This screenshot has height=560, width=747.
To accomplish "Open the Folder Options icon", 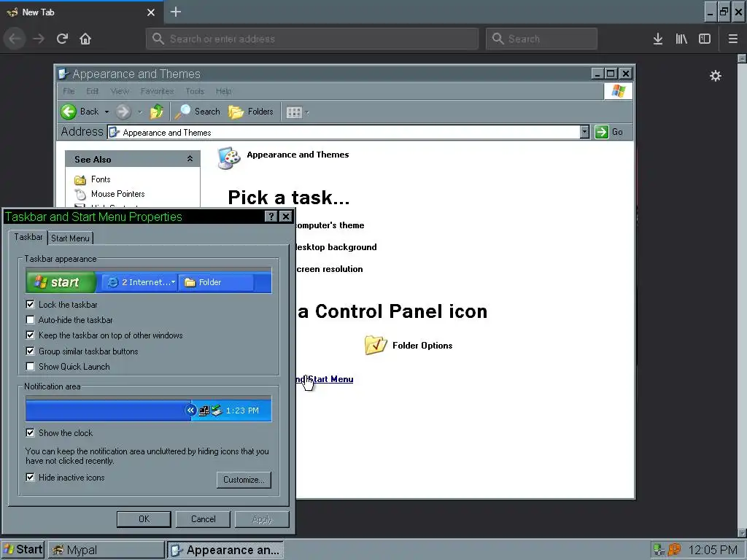I will point(376,345).
